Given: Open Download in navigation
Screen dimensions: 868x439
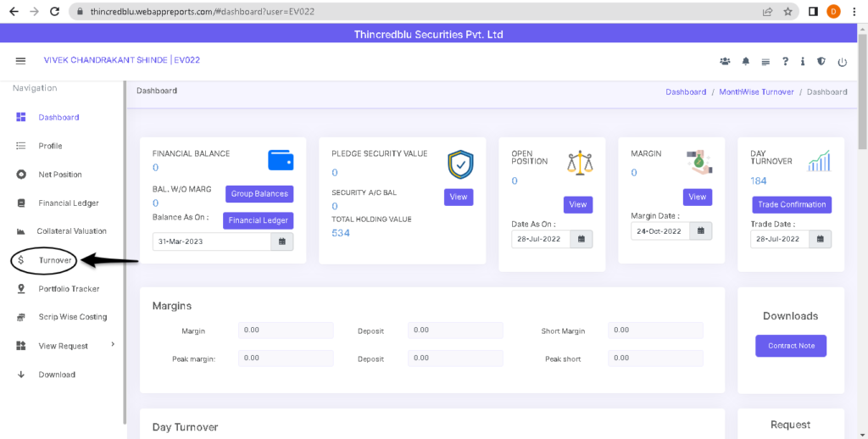Looking at the screenshot, I should point(57,375).
